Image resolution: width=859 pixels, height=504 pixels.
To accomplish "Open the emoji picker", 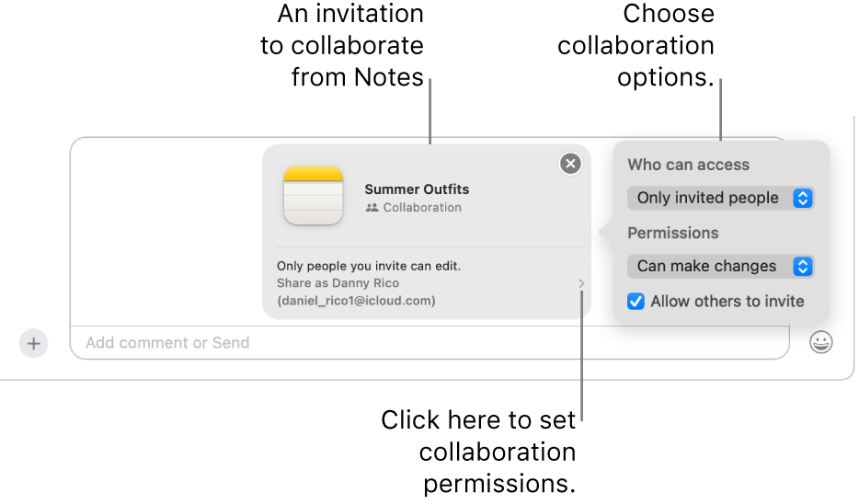I will [x=821, y=343].
